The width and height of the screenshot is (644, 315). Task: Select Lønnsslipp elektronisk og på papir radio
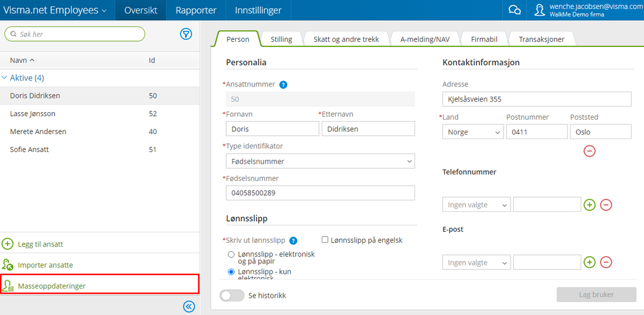coord(231,254)
